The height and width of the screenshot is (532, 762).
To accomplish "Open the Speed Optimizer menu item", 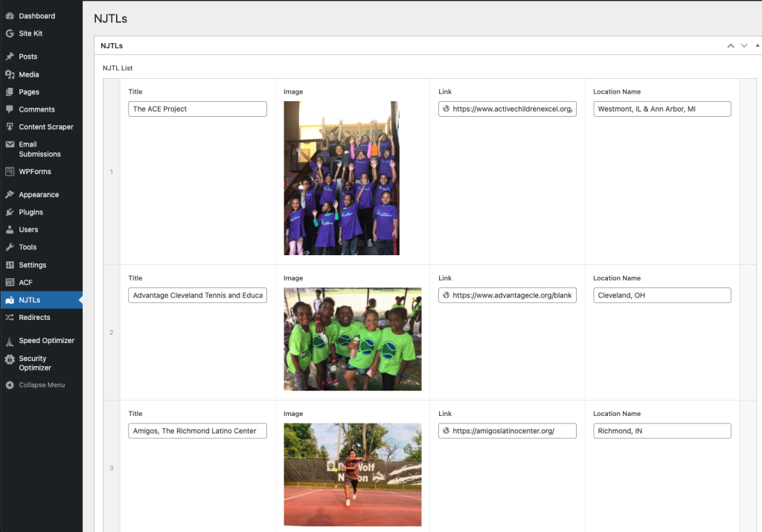I will [42, 341].
